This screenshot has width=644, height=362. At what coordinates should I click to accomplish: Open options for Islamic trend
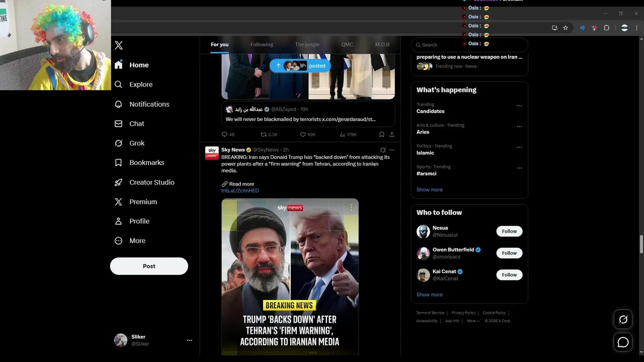pos(519,147)
